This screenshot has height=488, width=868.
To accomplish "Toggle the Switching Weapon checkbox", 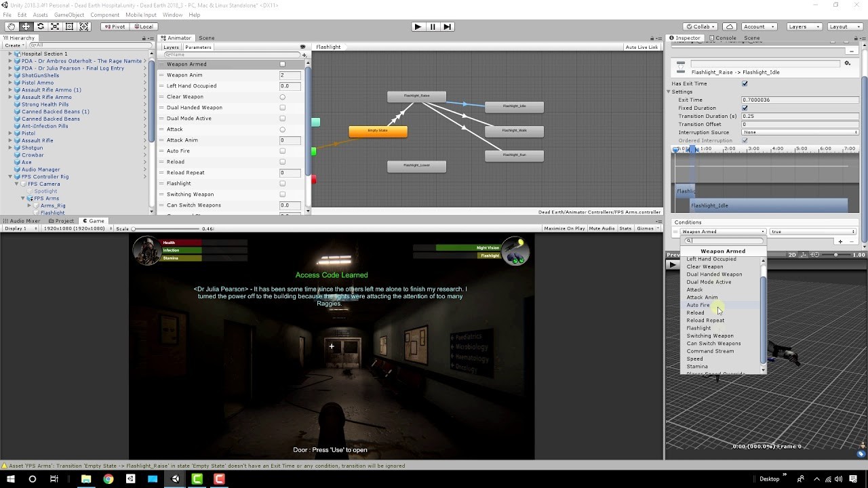I will click(x=283, y=195).
